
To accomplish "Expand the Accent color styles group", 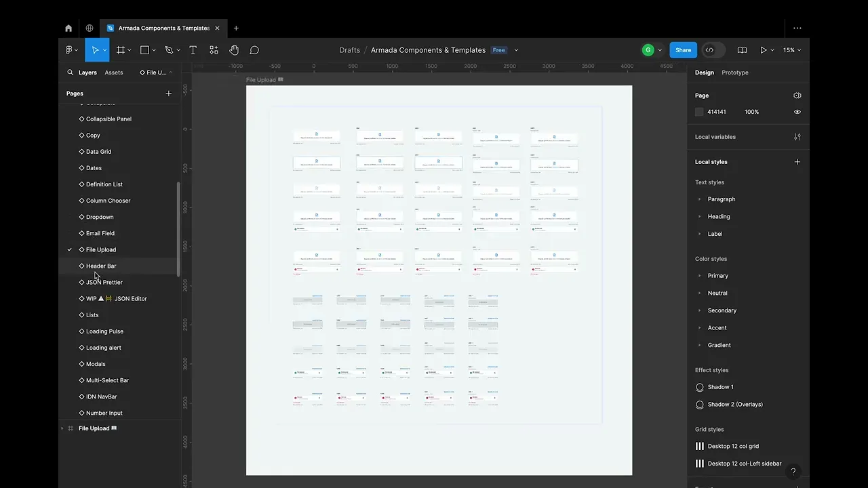I will click(x=700, y=328).
